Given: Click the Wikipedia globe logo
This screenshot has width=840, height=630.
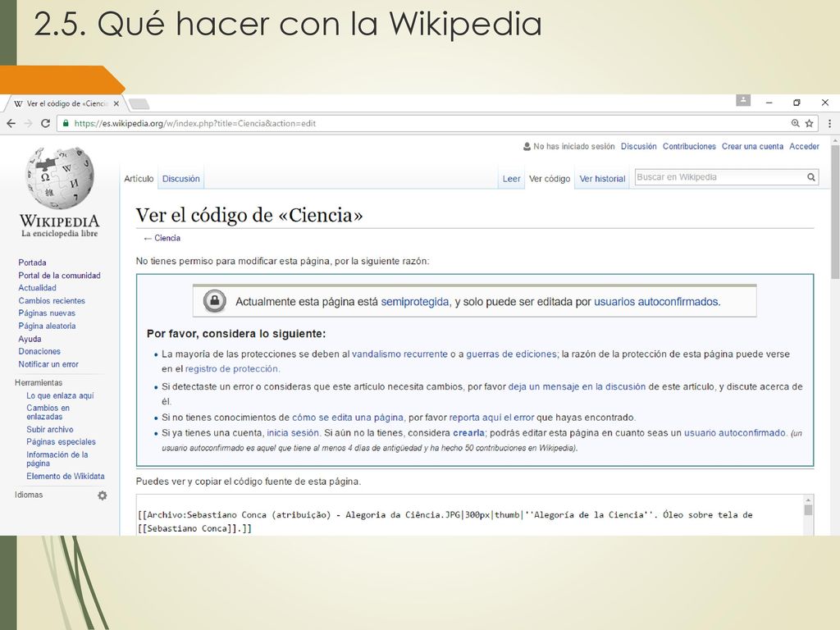Looking at the screenshot, I should 60,178.
